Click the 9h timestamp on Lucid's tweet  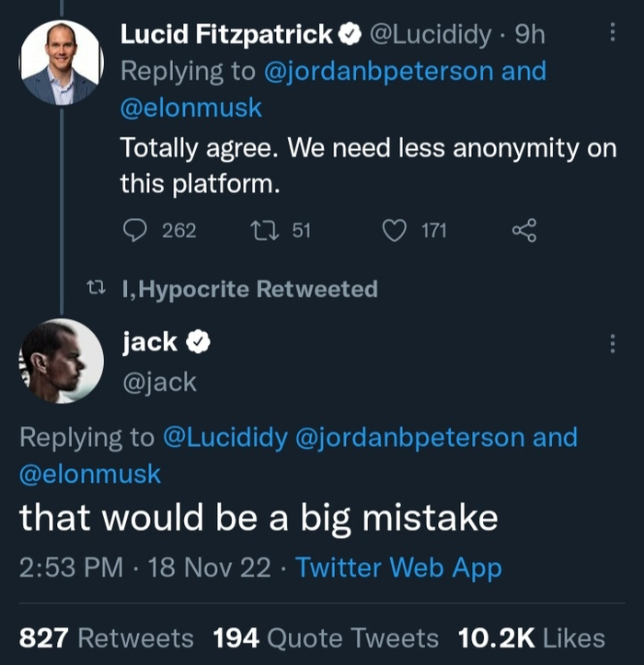coord(530,35)
